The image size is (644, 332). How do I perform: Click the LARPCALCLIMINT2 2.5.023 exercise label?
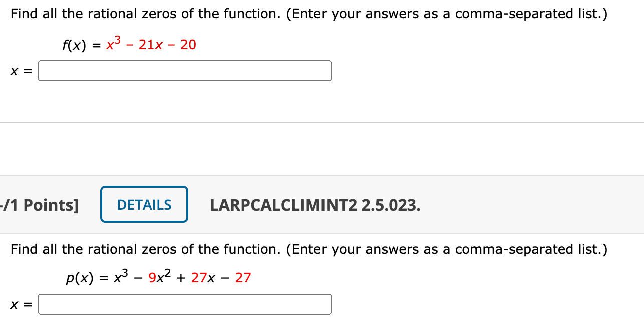[x=315, y=205]
